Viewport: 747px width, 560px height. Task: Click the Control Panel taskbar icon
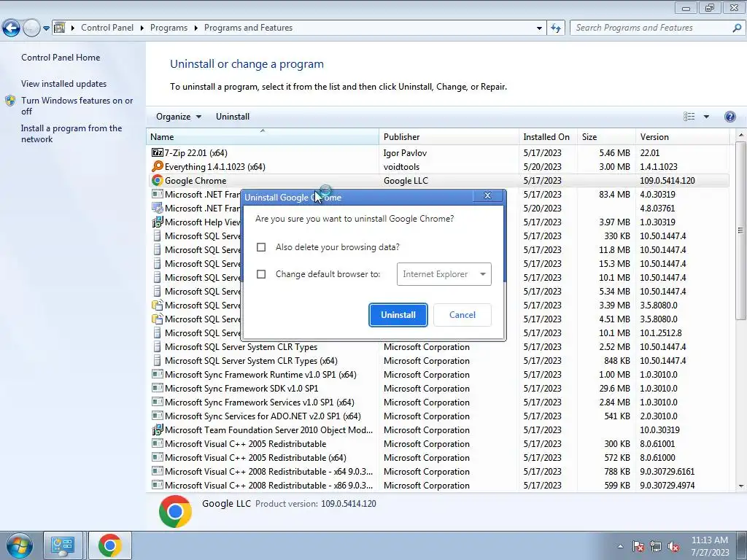pyautogui.click(x=63, y=545)
